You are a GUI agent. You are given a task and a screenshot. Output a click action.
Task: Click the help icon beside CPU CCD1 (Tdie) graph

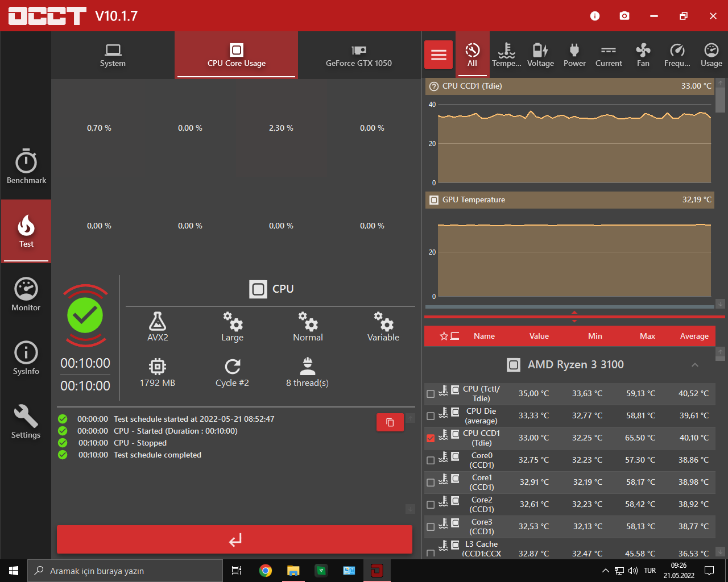pos(434,86)
